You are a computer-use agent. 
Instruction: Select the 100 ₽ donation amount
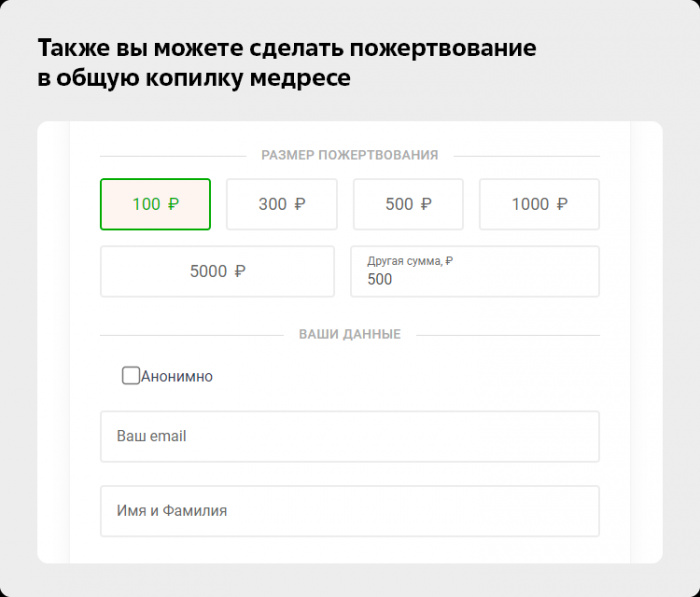click(155, 204)
